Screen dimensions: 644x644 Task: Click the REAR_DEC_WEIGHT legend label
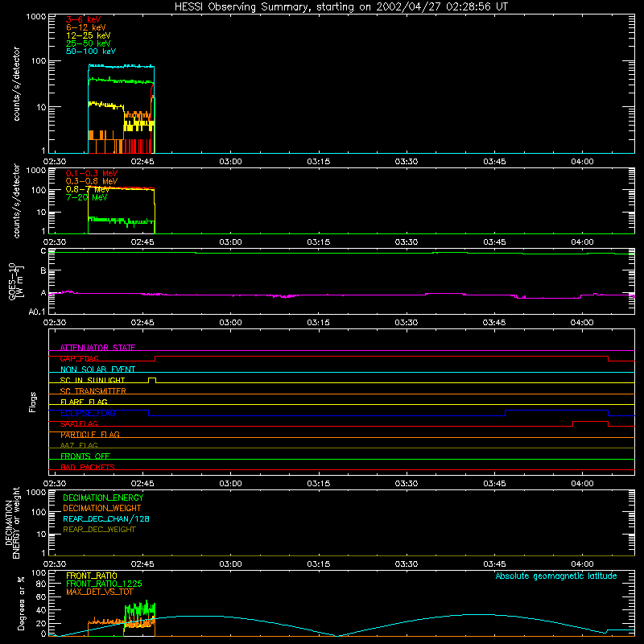(99, 530)
